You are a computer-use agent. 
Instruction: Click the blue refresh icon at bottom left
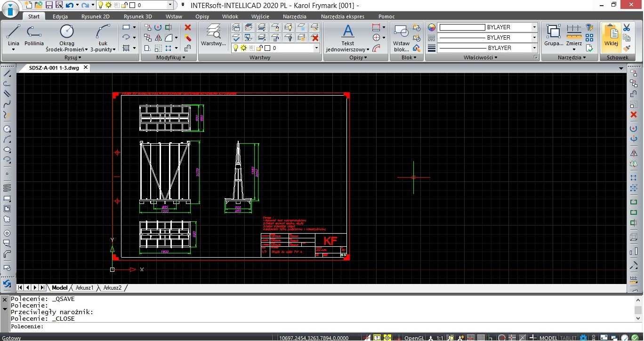tap(7, 284)
